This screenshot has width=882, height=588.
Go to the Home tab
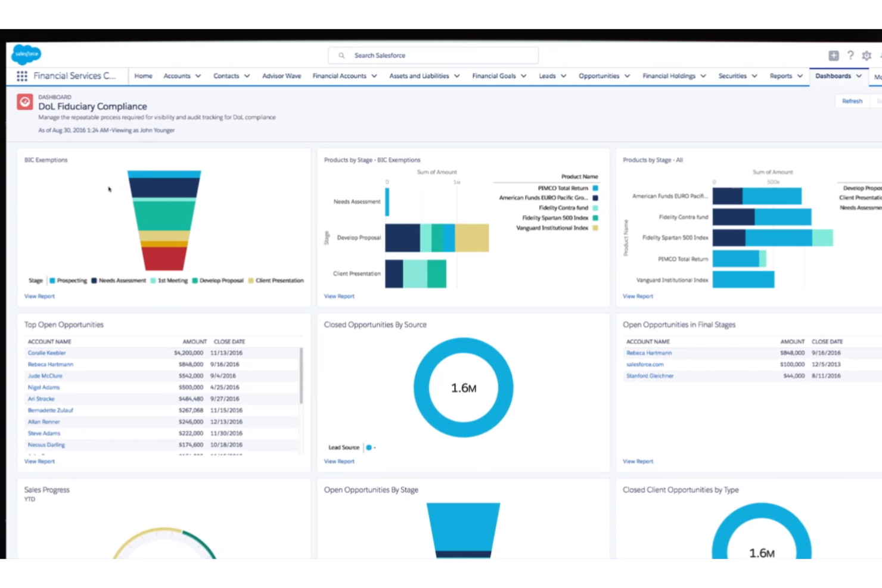pos(143,76)
